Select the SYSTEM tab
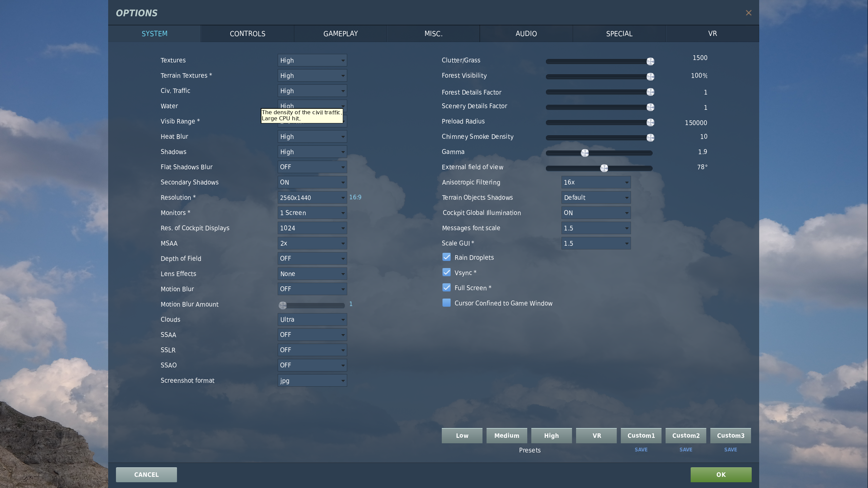Viewport: 868px width, 488px height. pyautogui.click(x=155, y=34)
